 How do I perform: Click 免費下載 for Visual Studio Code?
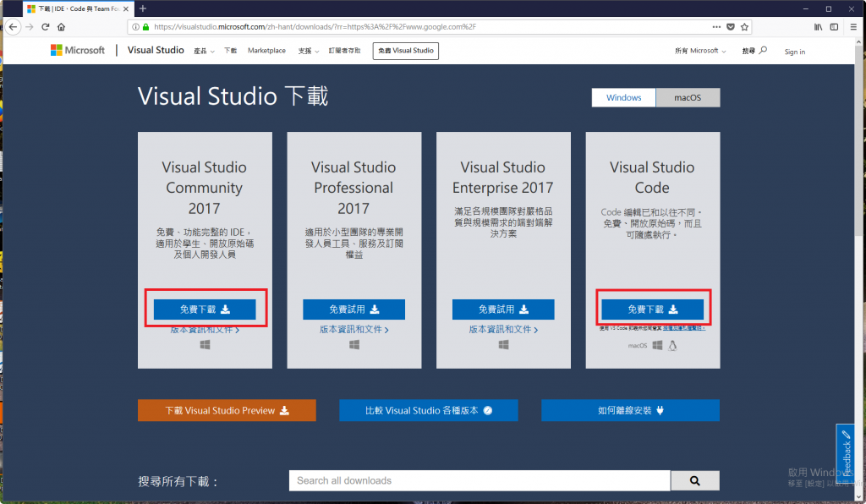(652, 310)
